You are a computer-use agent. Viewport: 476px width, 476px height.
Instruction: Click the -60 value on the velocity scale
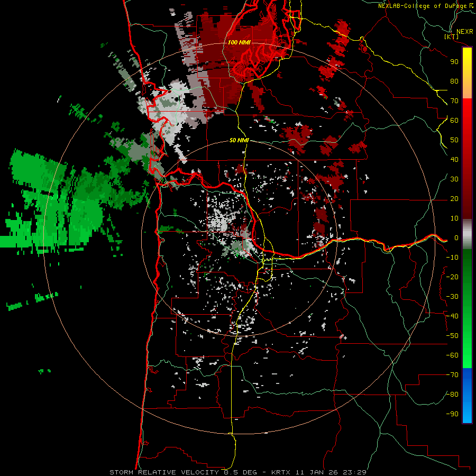[452, 355]
